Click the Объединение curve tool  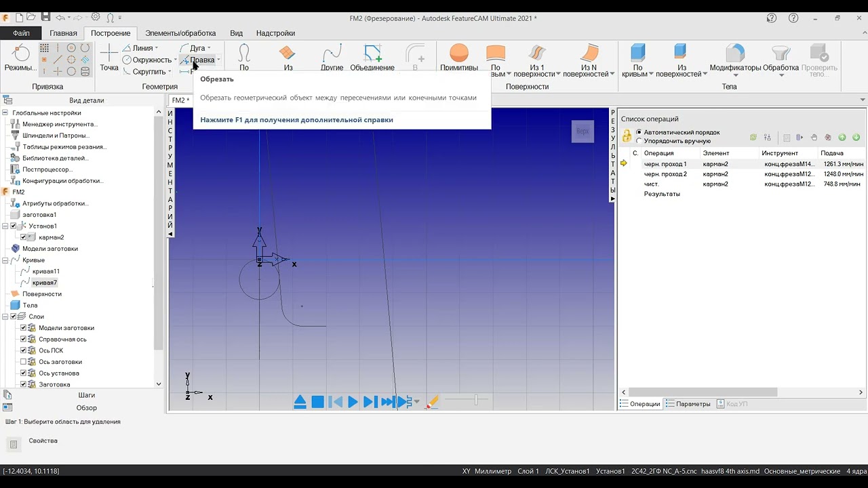[372, 58]
